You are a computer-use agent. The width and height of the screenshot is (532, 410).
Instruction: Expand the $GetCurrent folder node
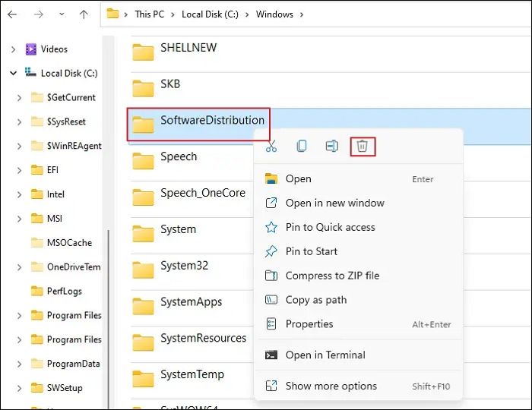point(18,98)
